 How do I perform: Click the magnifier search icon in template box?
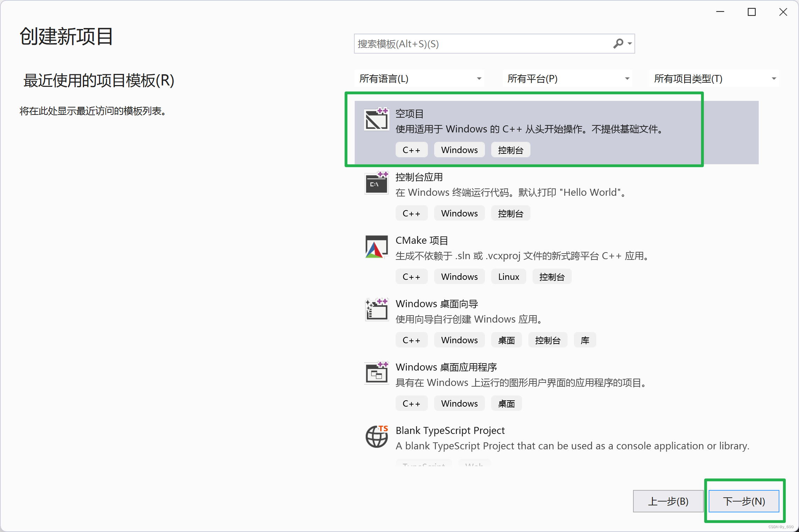618,44
